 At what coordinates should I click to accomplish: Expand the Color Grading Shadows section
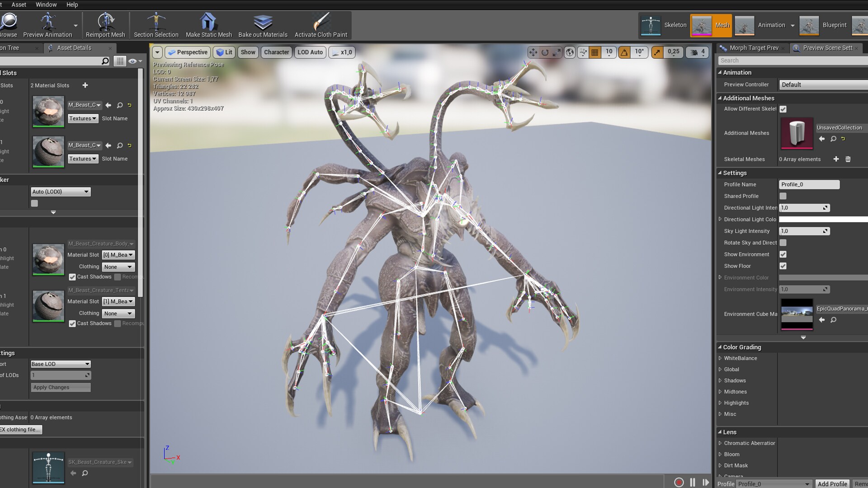coord(721,380)
